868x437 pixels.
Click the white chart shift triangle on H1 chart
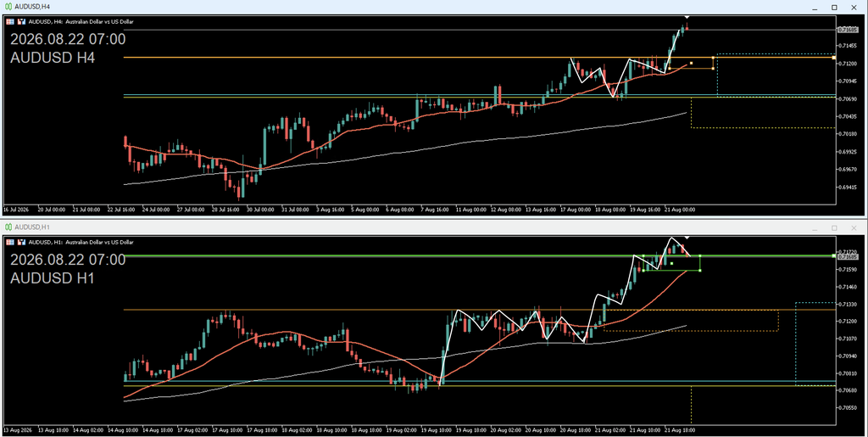click(687, 238)
